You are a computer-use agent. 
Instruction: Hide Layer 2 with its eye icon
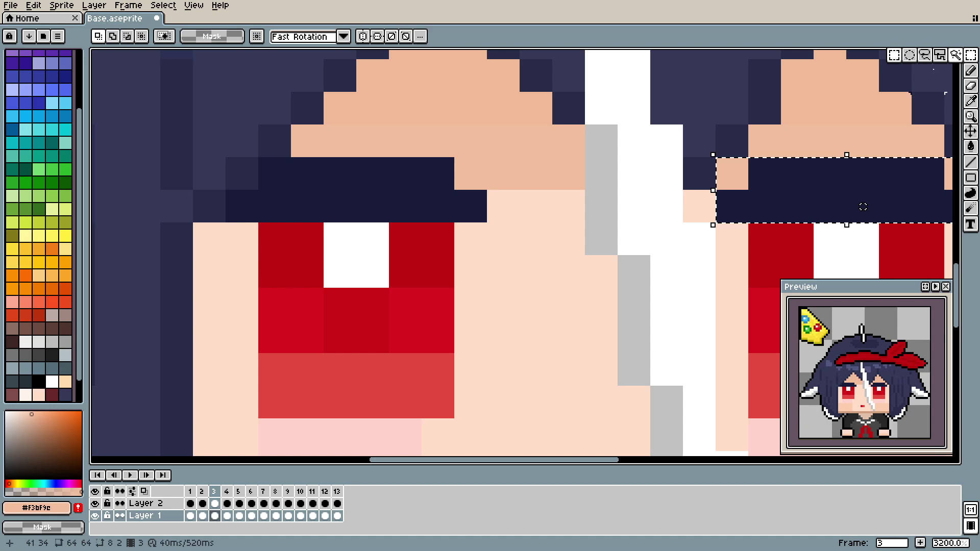95,504
